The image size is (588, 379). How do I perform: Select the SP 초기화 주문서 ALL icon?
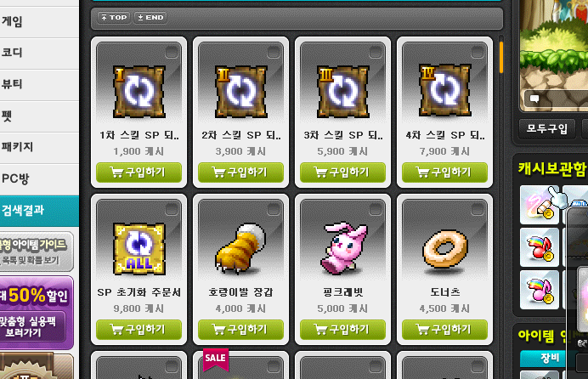coord(139,249)
